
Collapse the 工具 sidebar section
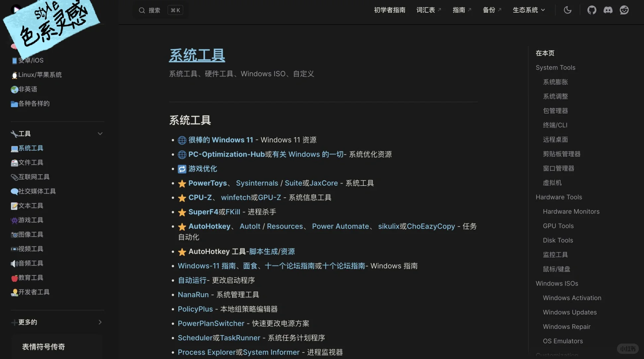pyautogui.click(x=100, y=133)
